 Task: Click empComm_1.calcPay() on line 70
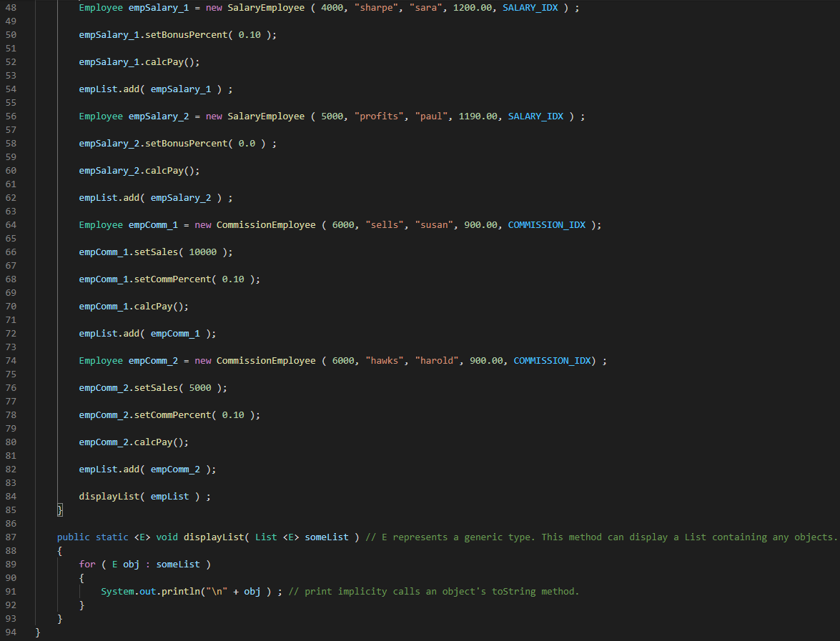pyautogui.click(x=134, y=306)
